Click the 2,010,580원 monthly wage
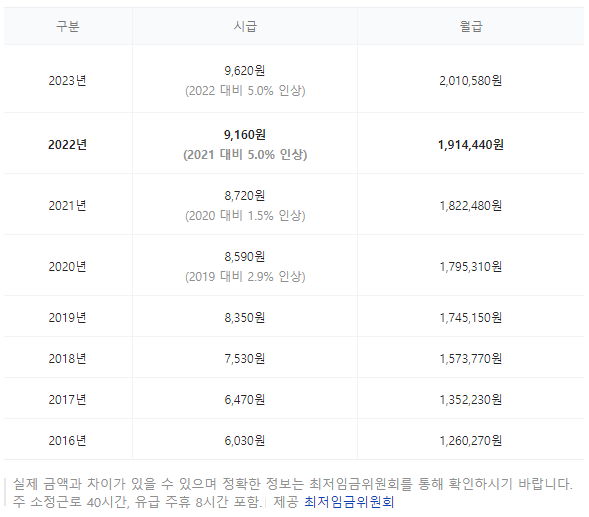The width and height of the screenshot is (589, 517). [471, 80]
